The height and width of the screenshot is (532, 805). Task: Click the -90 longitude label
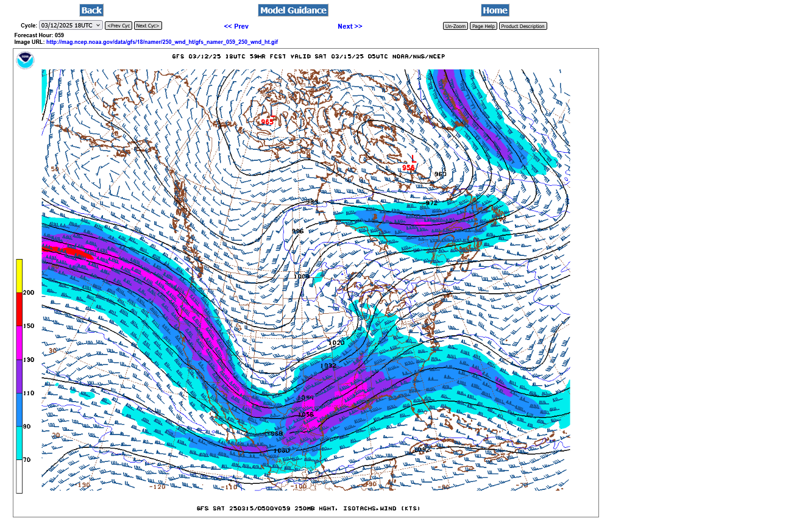[x=369, y=484]
